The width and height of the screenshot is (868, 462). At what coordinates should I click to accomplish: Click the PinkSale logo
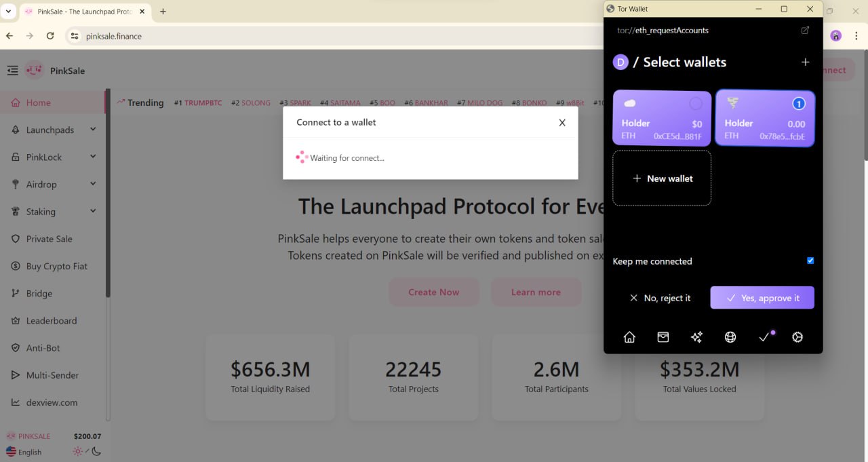point(34,70)
